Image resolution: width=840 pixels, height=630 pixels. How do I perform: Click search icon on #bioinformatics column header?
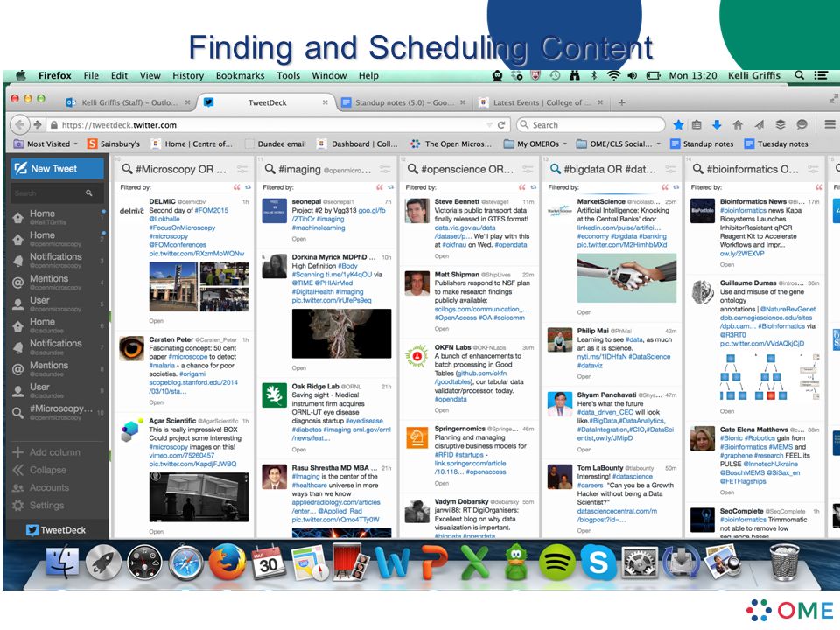tap(697, 169)
